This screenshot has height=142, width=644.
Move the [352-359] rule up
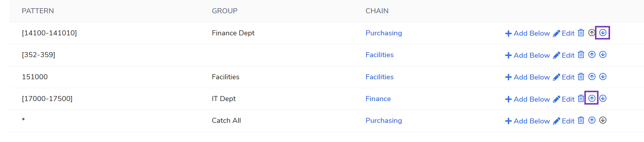(592, 55)
